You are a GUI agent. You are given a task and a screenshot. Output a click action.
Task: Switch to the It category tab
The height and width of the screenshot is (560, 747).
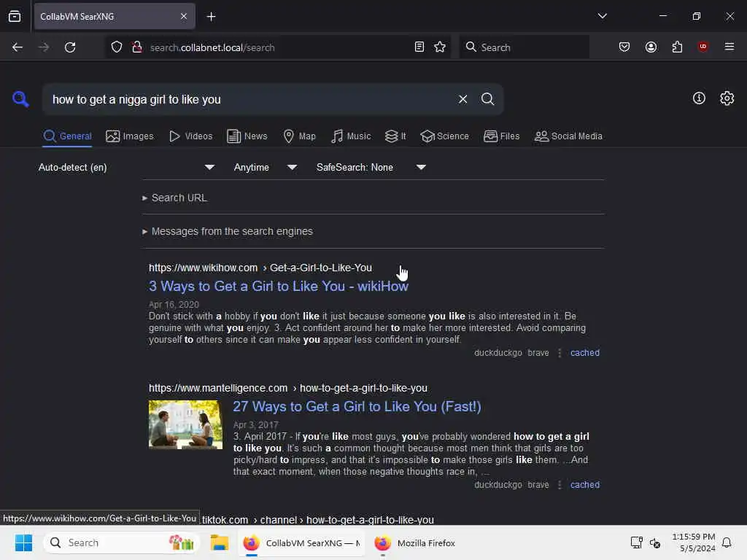[x=395, y=136]
